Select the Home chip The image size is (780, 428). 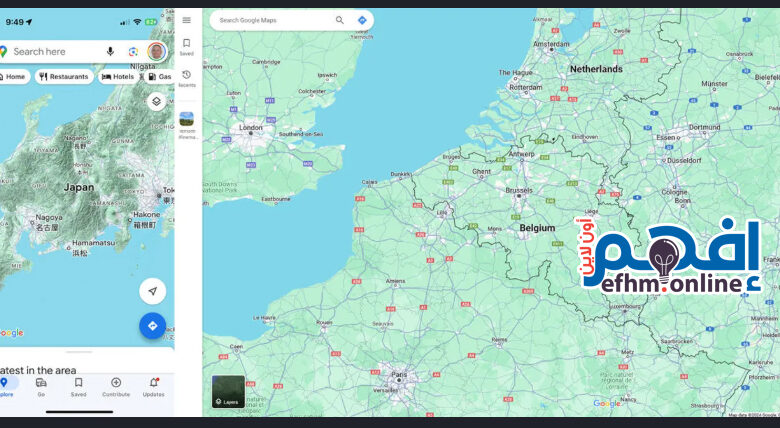(14, 77)
